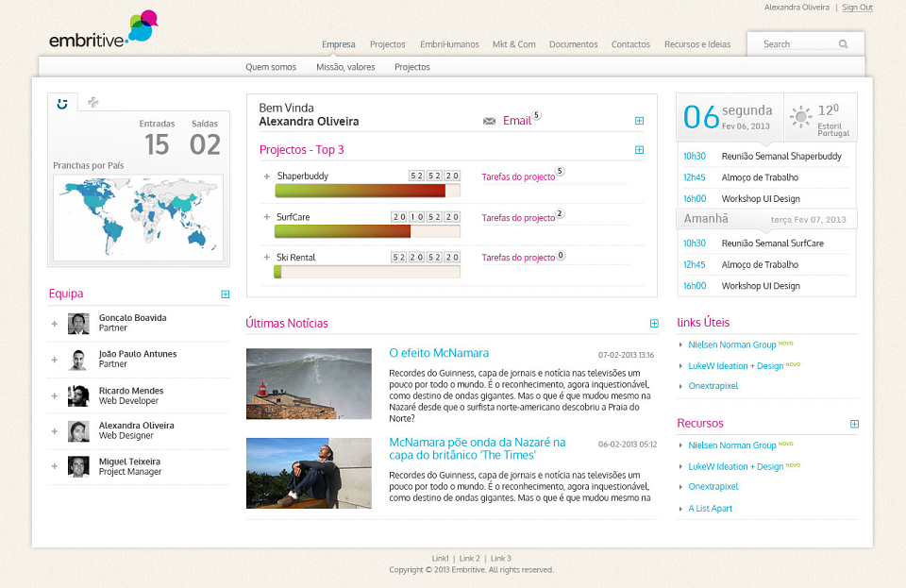Screen dimensions: 906x588
Task: Open Nielsen Norman Group under links Úteis
Action: click(x=732, y=344)
